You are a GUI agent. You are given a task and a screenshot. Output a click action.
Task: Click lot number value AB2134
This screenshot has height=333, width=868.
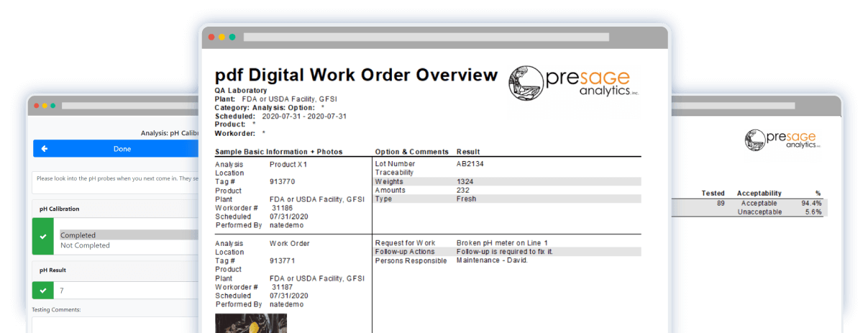pyautogui.click(x=472, y=165)
